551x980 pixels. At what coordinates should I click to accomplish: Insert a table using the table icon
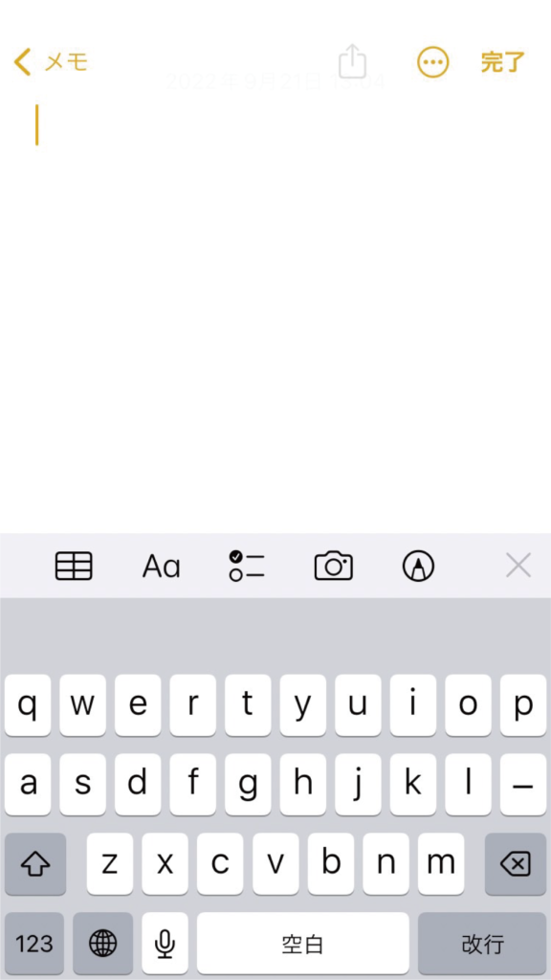point(74,567)
